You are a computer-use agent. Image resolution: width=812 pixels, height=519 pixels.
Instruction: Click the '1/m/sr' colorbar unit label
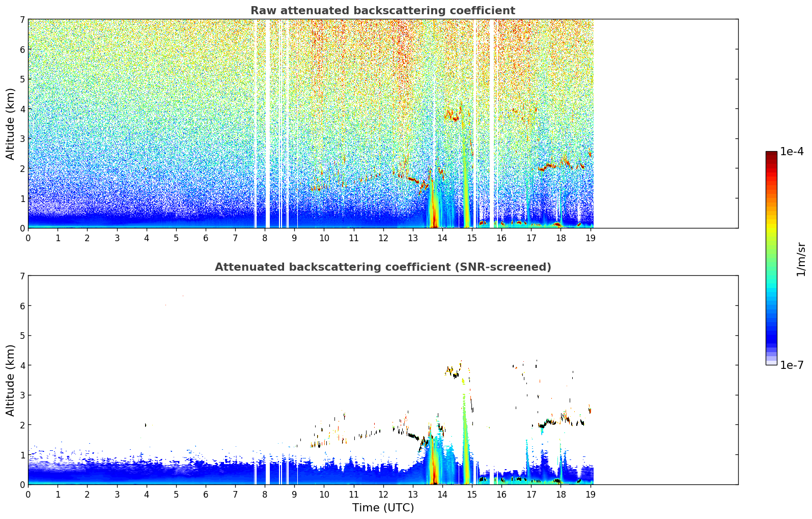tap(801, 258)
